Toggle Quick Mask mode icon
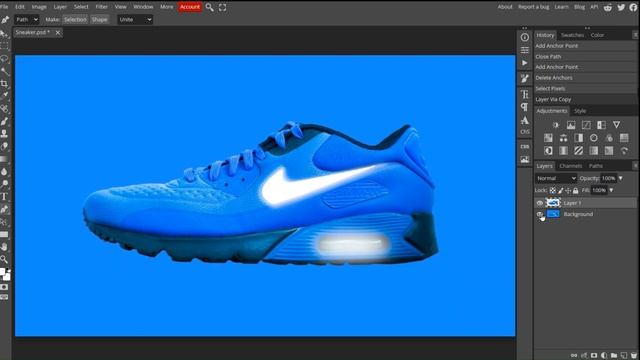 [4, 287]
